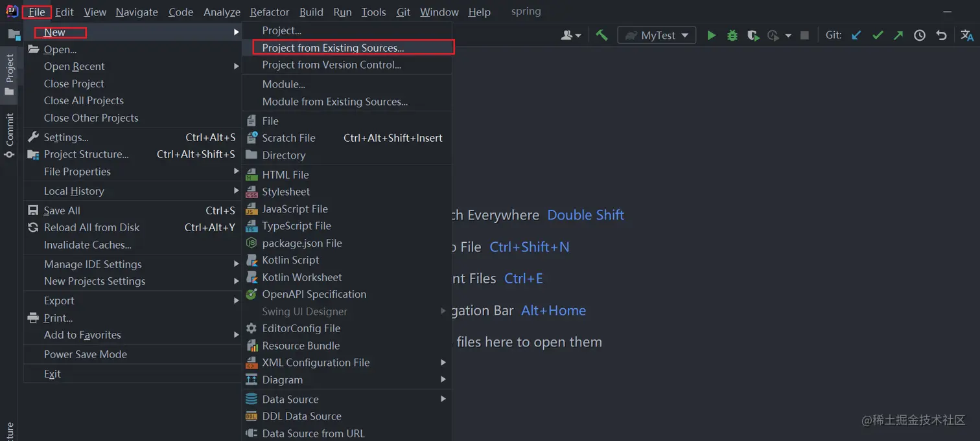Select Invalidate Caches entry

coord(133,245)
